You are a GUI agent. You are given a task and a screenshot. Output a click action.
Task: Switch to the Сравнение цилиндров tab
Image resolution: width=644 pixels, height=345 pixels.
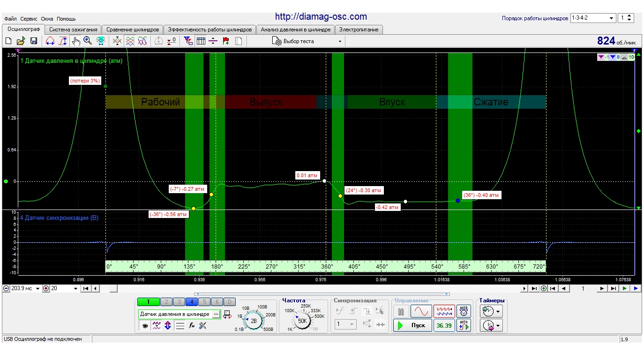133,30
